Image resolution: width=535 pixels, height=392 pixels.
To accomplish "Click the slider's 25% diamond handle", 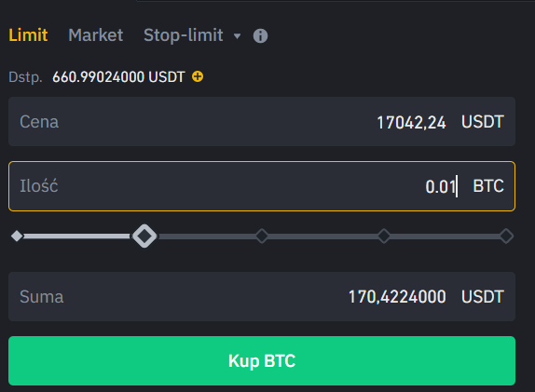I will 144,236.
